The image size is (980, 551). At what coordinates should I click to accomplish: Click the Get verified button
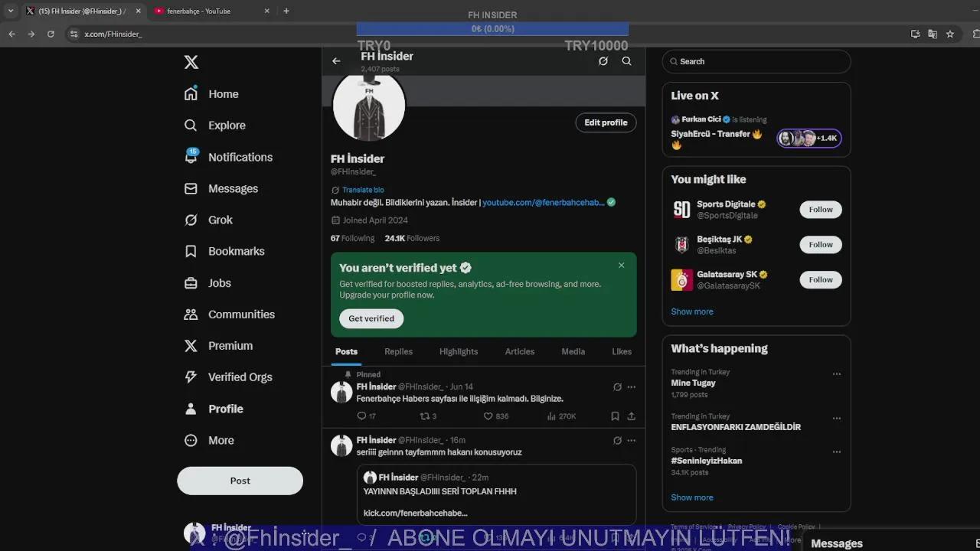coord(371,318)
